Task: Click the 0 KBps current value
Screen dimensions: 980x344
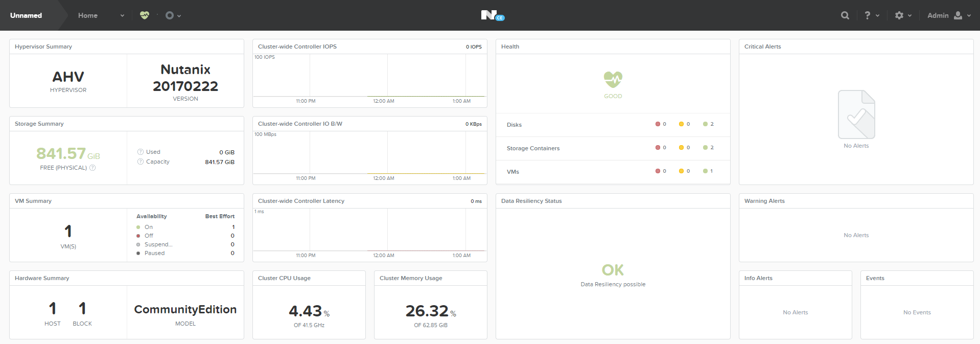Action: tap(473, 124)
